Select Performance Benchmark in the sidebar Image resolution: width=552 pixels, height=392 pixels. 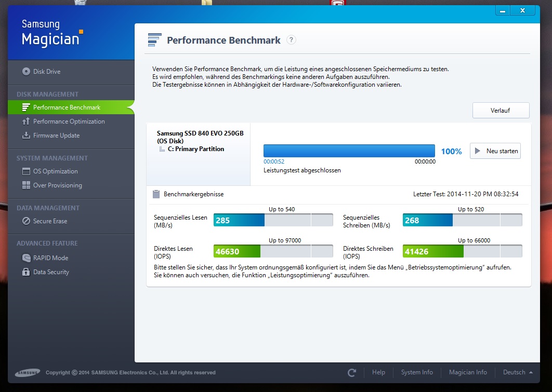71,107
